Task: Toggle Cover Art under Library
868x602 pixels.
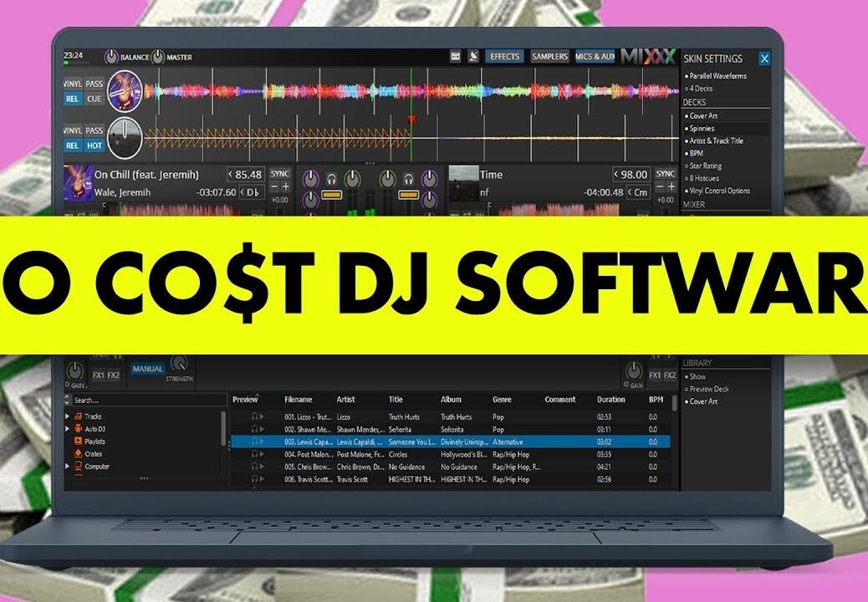Action: click(701, 401)
